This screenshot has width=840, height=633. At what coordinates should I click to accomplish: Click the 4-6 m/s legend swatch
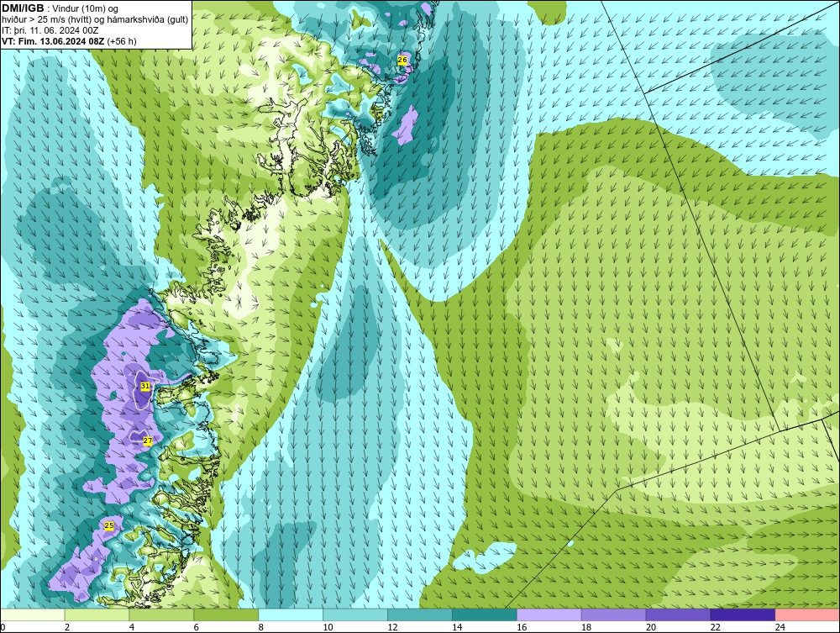coord(161,615)
